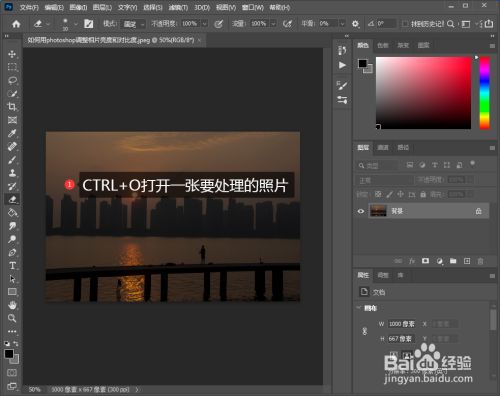Viewport: 500px width, 396px height.
Task: Open the Actions panel play icon
Action: coord(342,65)
